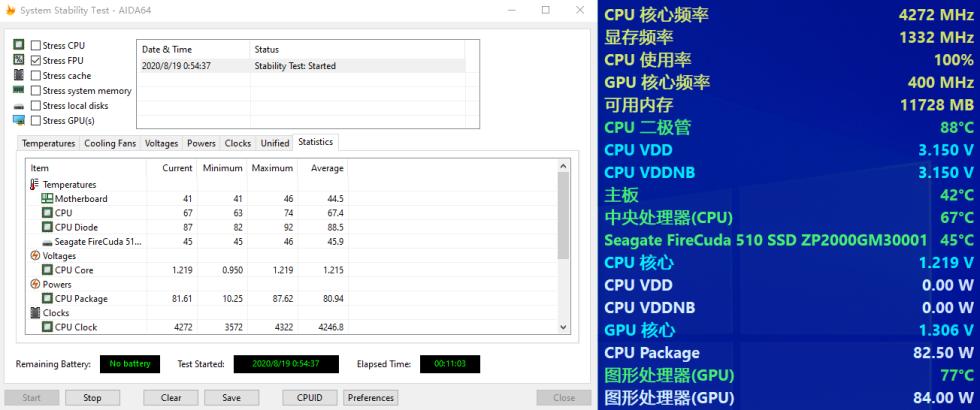Viewport: 980px width, 410px height.
Task: Click the green icon of the CPU temperature row
Action: (x=47, y=213)
